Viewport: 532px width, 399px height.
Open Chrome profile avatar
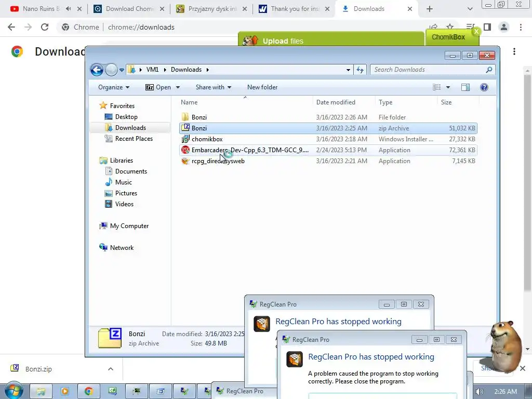[504, 27]
